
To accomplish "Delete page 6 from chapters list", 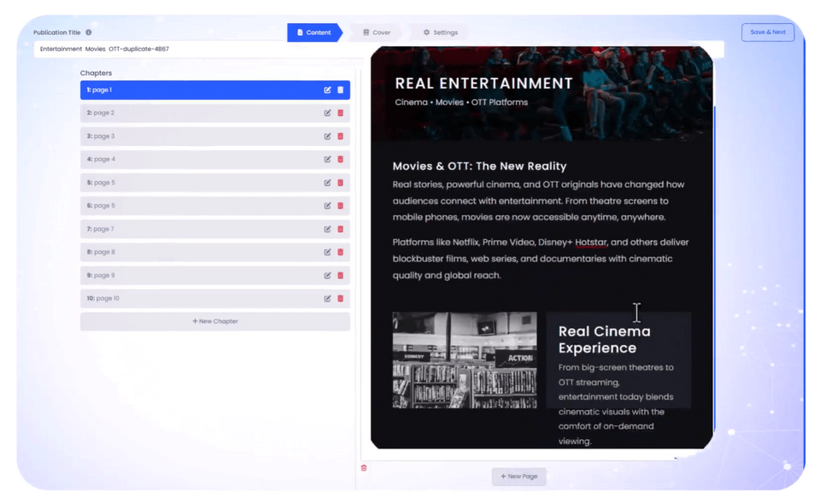I will pos(341,206).
